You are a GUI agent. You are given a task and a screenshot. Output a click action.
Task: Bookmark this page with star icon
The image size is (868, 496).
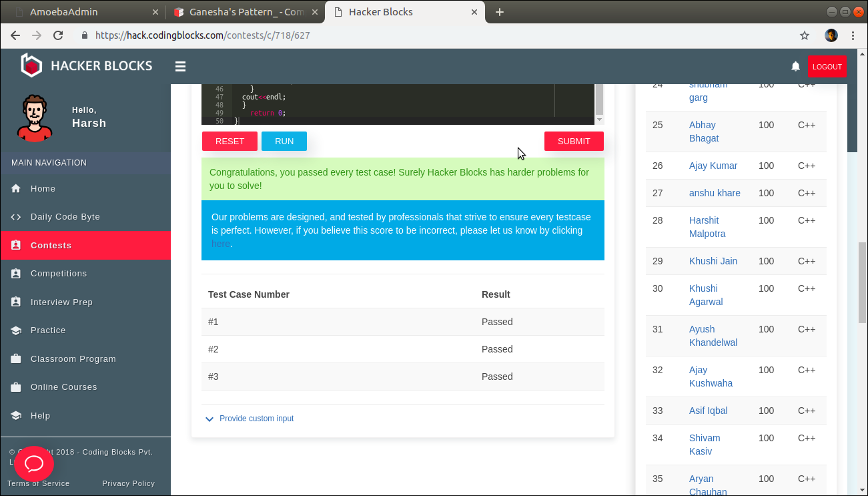point(805,35)
